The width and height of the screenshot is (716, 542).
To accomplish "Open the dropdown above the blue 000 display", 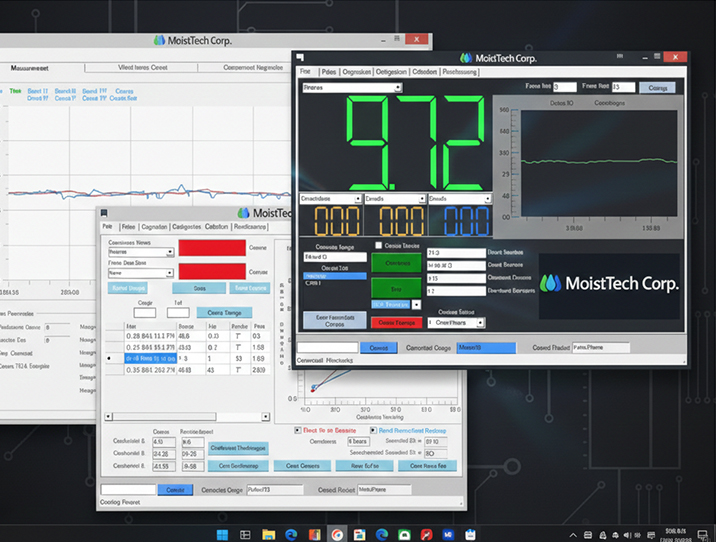I will click(x=459, y=199).
